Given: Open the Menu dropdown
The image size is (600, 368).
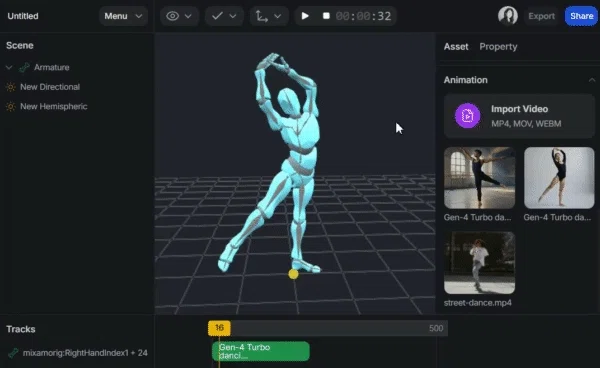Looking at the screenshot, I should coord(123,16).
